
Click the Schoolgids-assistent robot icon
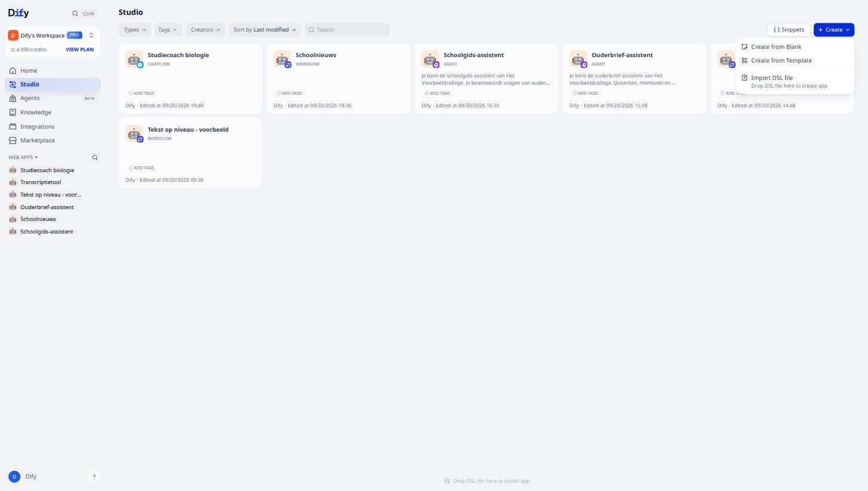point(430,59)
